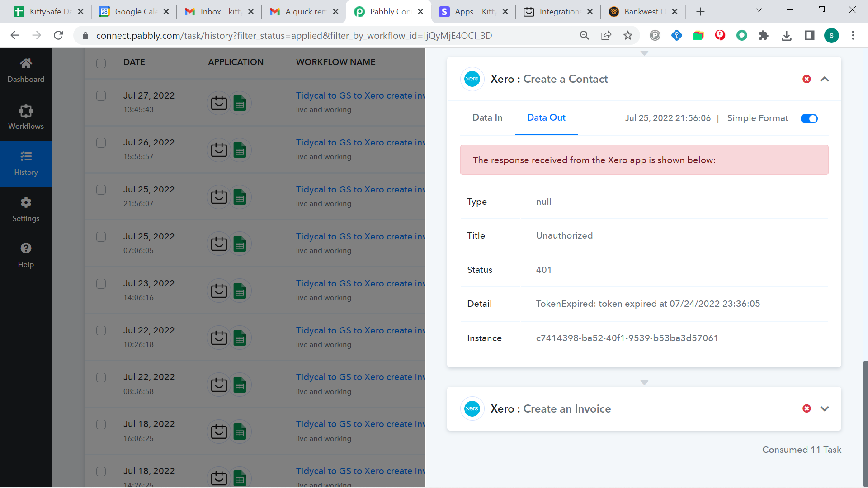Open the browser Extensions puzzle icon
The image size is (868, 488).
pyautogui.click(x=764, y=35)
